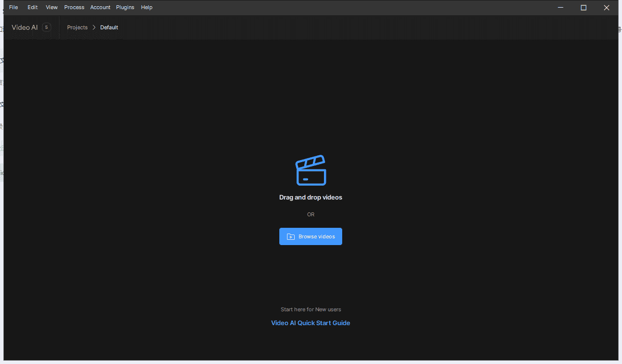Click the blue clapperboard icon

click(x=311, y=170)
